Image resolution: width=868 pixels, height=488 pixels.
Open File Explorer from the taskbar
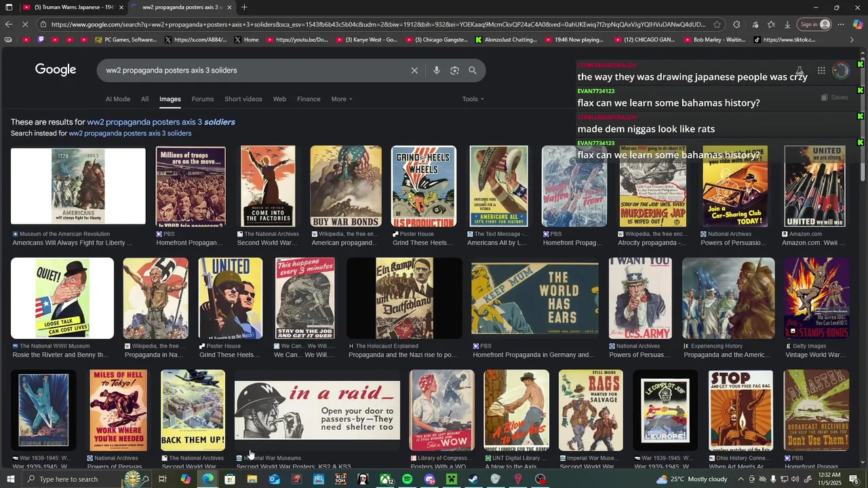point(252,479)
